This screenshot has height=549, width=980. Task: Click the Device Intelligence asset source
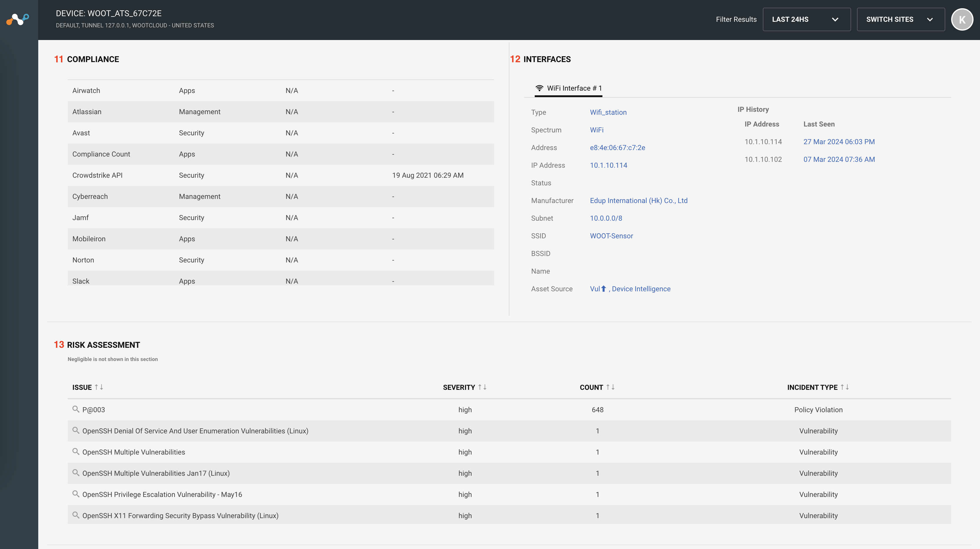(x=641, y=289)
